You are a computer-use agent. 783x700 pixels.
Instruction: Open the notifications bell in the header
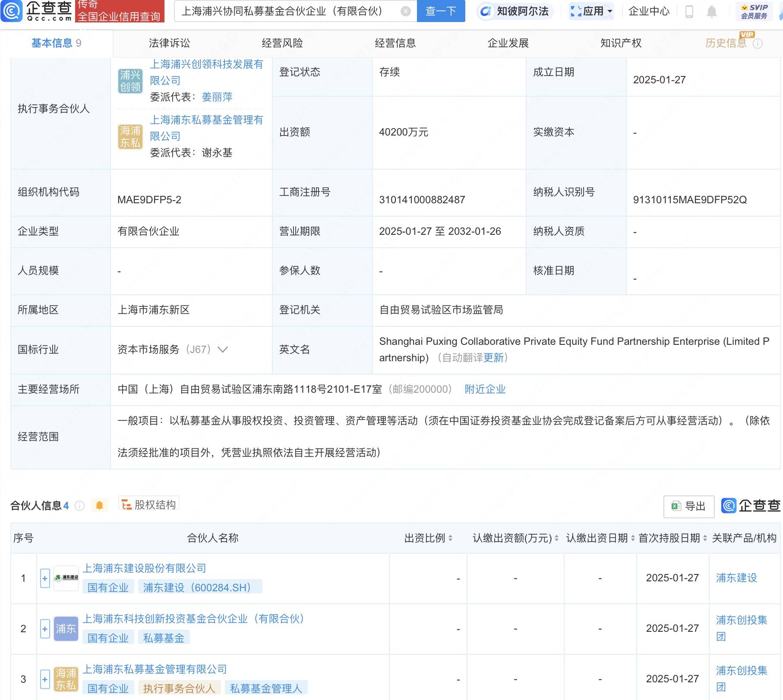click(x=712, y=11)
